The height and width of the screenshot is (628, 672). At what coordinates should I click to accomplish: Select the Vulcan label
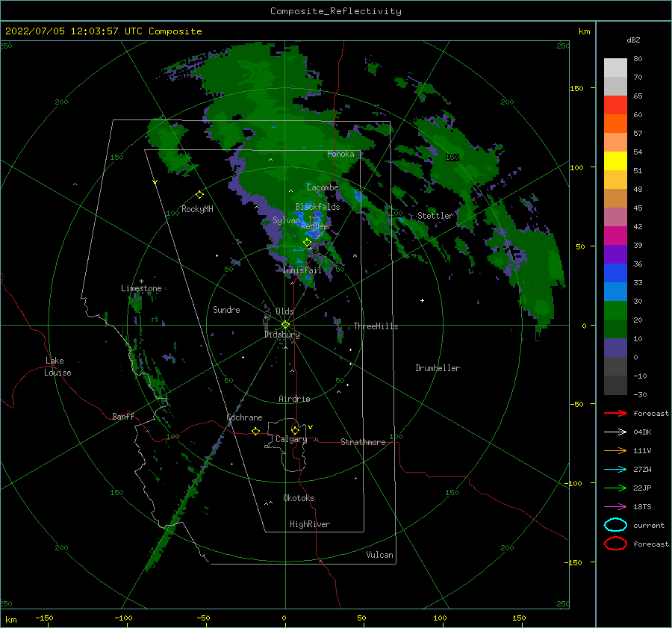point(379,555)
